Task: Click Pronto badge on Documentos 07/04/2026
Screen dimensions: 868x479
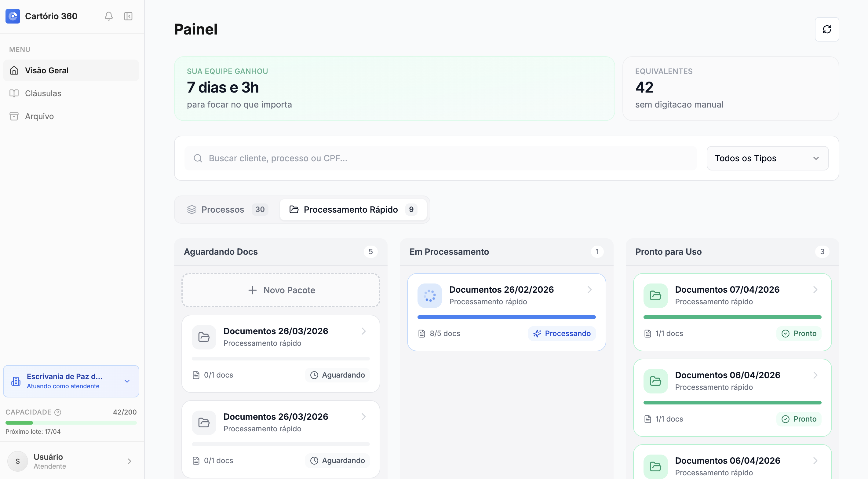Action: click(799, 333)
